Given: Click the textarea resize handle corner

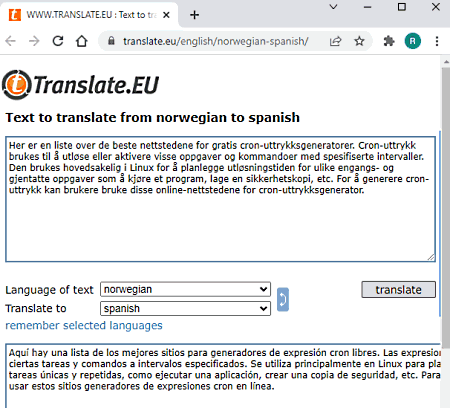Looking at the screenshot, I should click(431, 257).
